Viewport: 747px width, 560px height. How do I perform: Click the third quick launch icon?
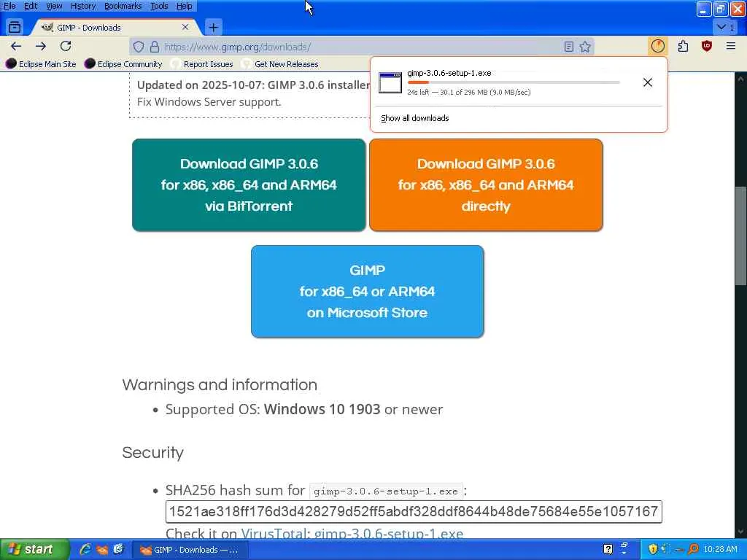point(119,549)
